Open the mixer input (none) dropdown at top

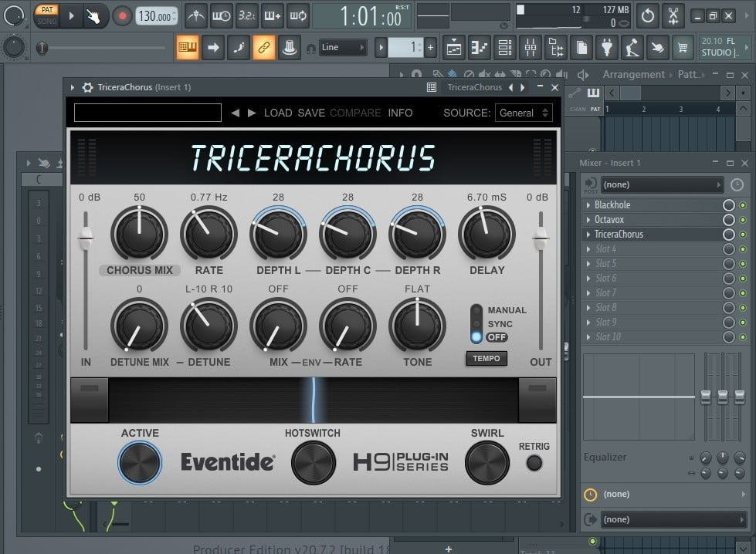[x=662, y=184]
